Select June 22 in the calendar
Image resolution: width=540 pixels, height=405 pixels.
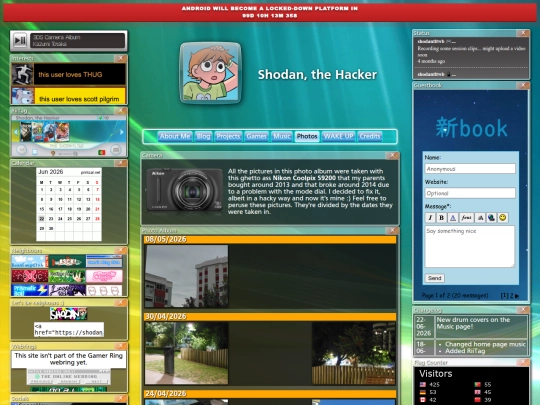(42, 219)
